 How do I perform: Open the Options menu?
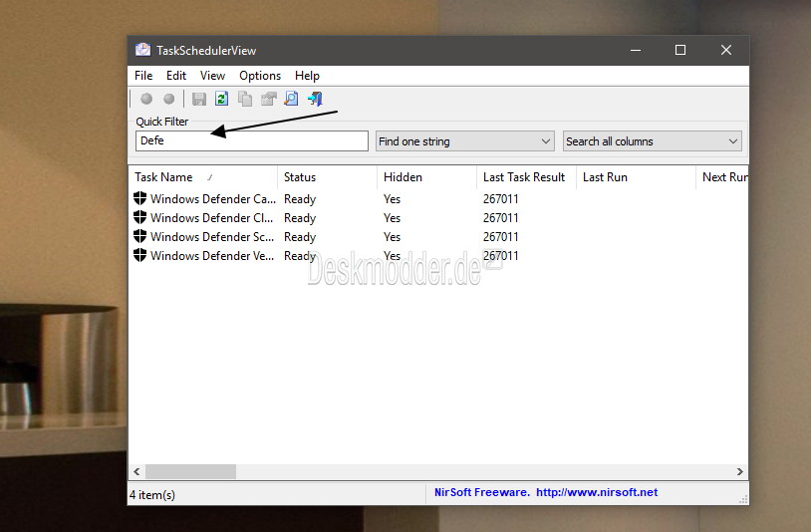click(260, 76)
